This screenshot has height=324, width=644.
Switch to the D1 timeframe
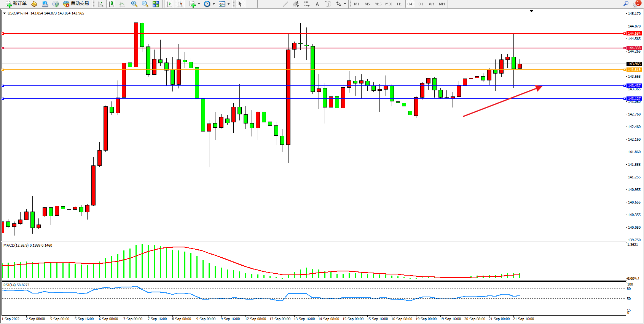[x=421, y=4]
